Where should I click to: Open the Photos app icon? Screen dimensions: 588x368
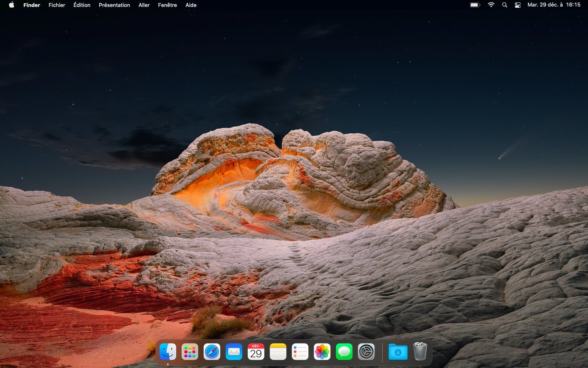[322, 352]
